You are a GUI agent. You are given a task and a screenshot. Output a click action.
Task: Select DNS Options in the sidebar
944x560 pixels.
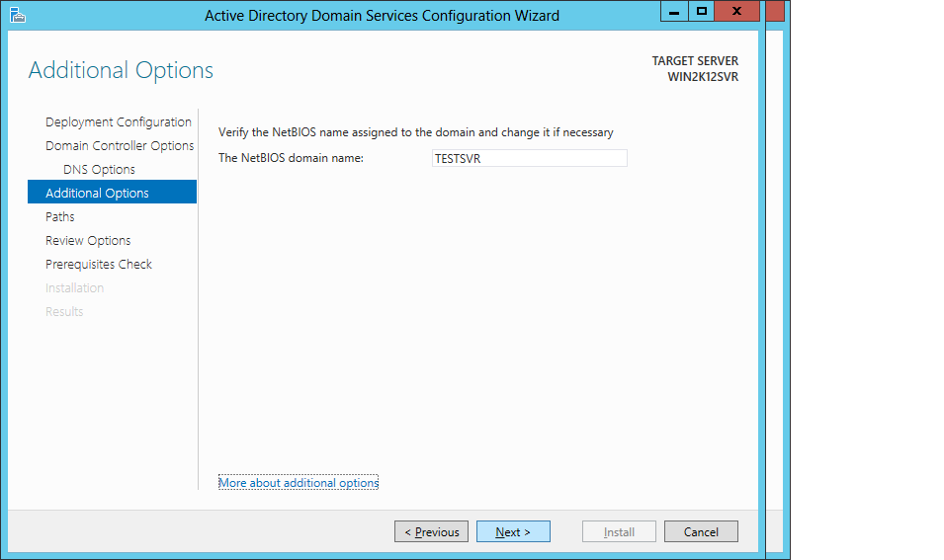pos(99,170)
